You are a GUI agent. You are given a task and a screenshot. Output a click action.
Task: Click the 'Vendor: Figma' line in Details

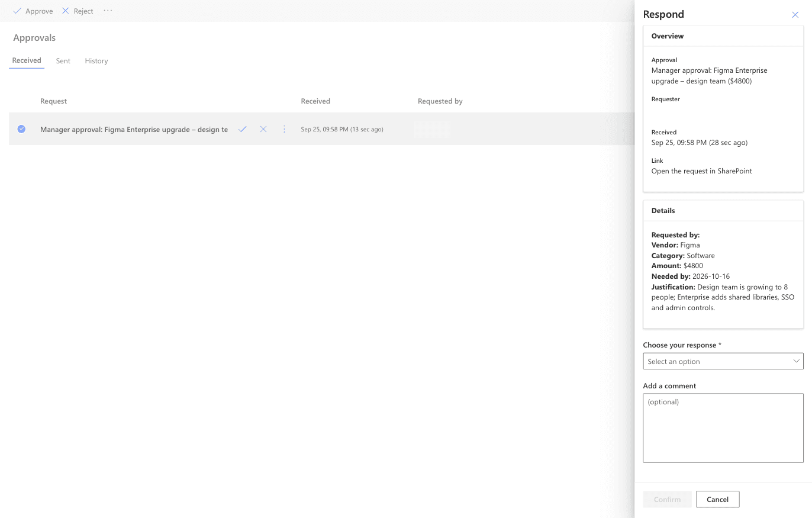pyautogui.click(x=676, y=245)
